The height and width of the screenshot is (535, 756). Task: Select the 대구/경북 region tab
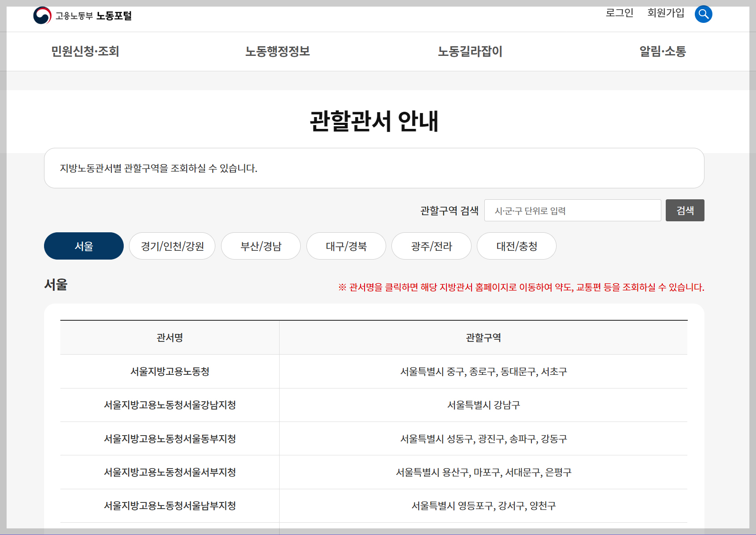346,246
